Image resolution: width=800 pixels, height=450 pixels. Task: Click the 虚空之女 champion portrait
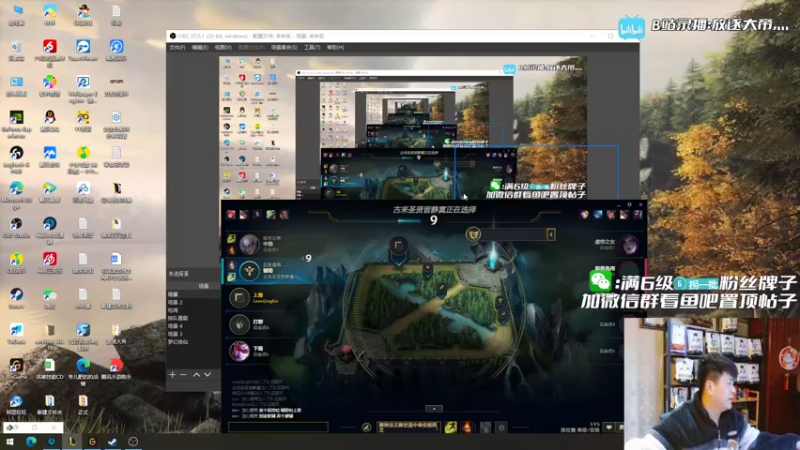pos(629,244)
